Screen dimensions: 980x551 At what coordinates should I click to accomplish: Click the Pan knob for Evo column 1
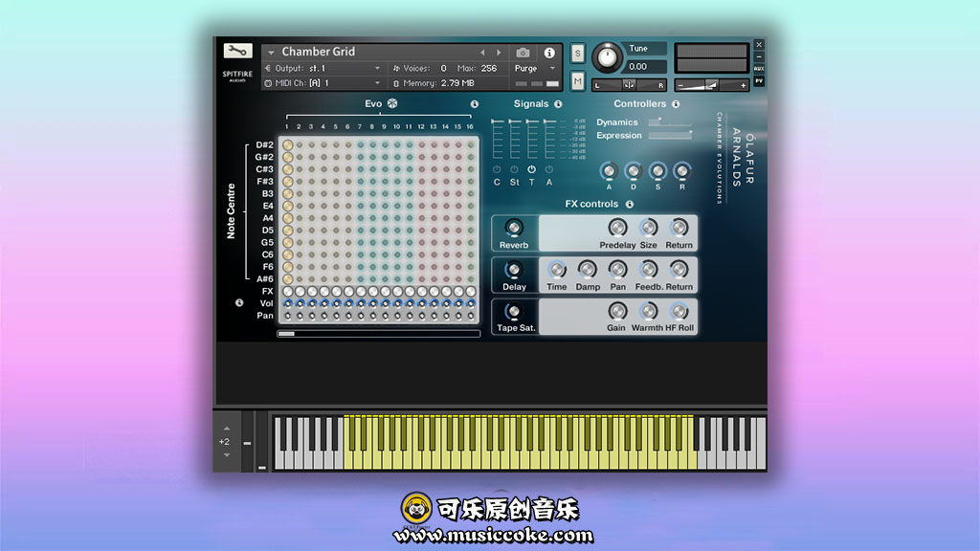coord(287,316)
